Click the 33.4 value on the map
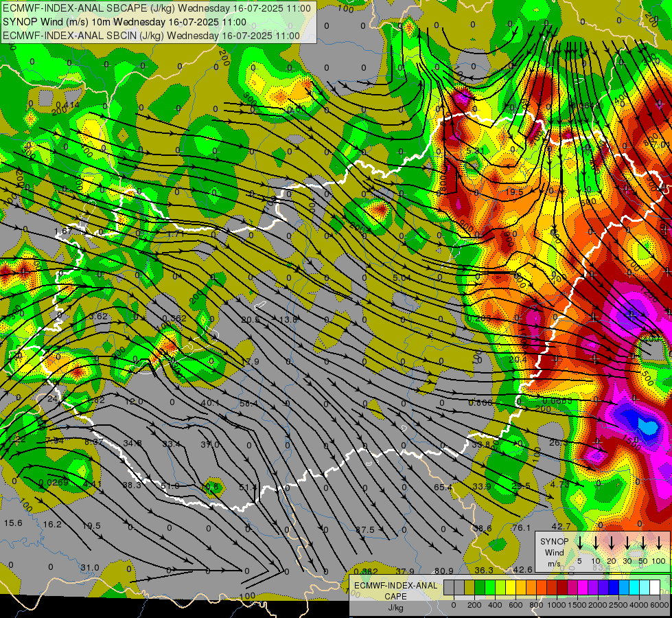 171,444
